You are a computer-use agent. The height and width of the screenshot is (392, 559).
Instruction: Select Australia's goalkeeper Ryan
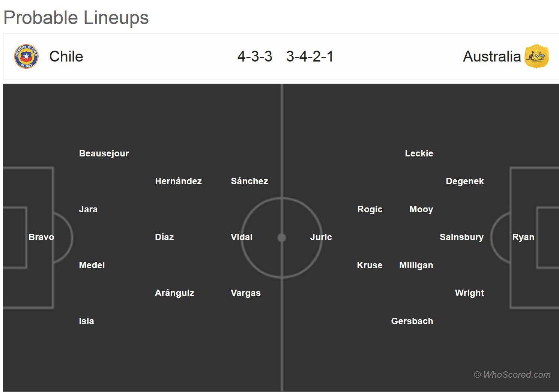click(x=523, y=237)
